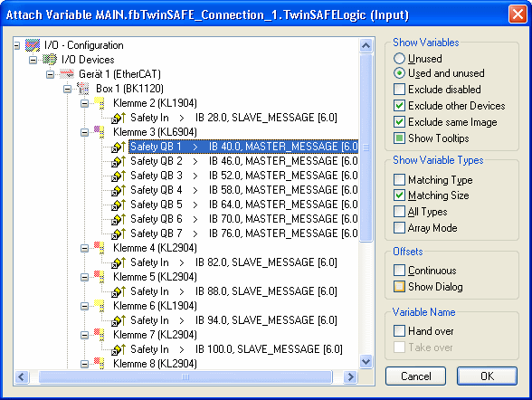
Task: Click the horizontal scroll left arrow
Action: pyautogui.click(x=22, y=376)
